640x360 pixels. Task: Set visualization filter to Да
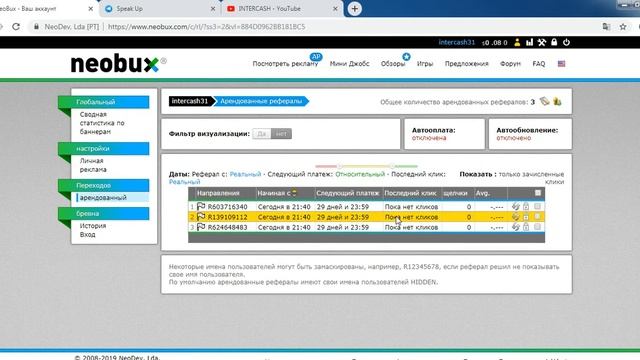[262, 133]
